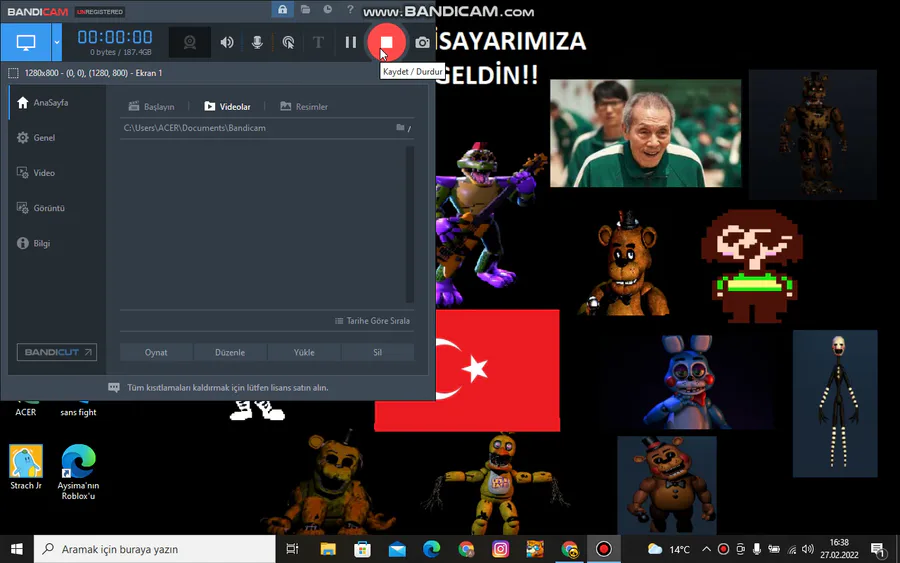Stop recording with the red stop button
900x563 pixels.
pyautogui.click(x=386, y=42)
